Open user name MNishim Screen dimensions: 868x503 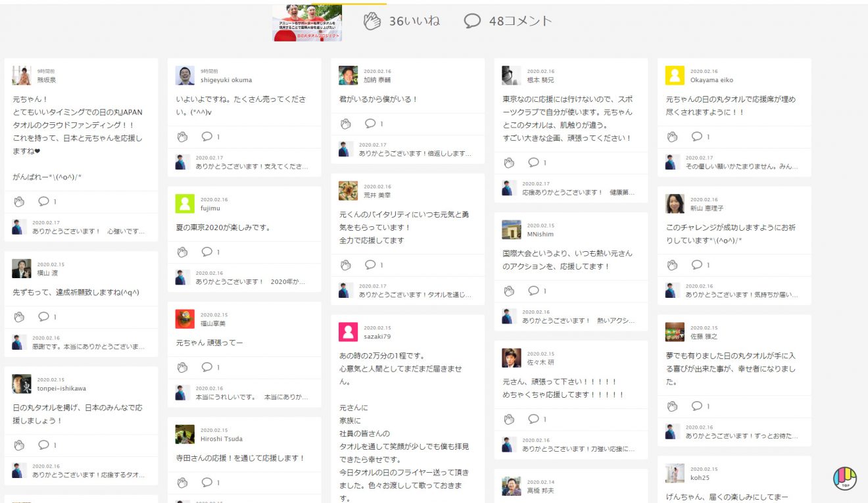pyautogui.click(x=541, y=234)
